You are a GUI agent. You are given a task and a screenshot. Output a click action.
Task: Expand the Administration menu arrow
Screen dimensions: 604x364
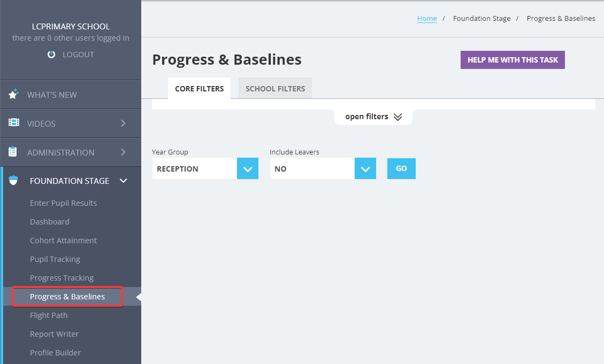pyautogui.click(x=123, y=152)
